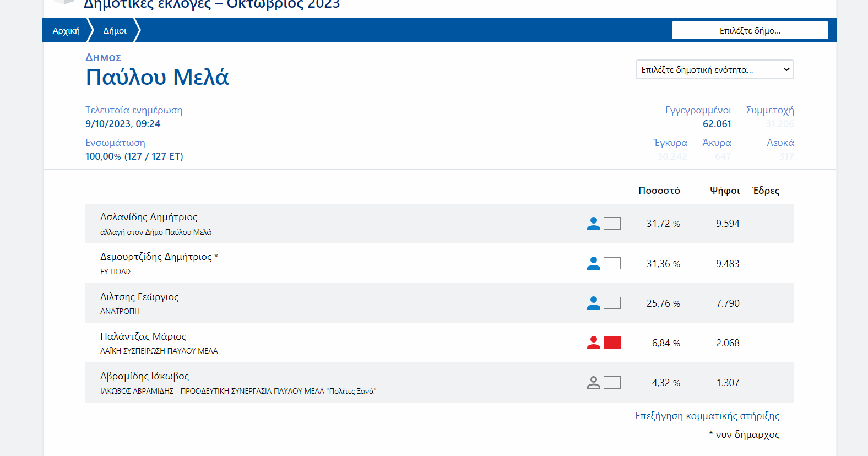Select Δήμοι in the breadcrumb bar

[115, 31]
